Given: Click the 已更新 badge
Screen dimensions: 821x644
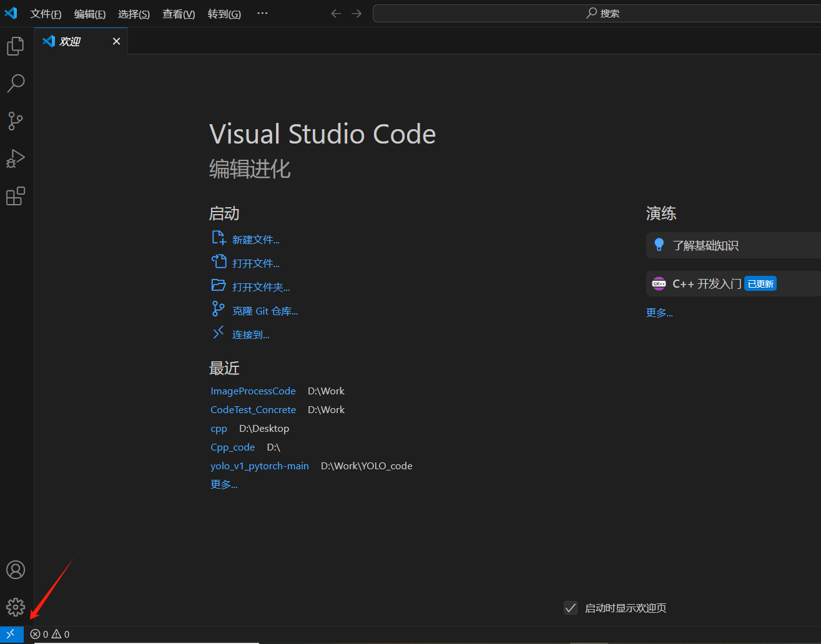Looking at the screenshot, I should click(x=760, y=284).
